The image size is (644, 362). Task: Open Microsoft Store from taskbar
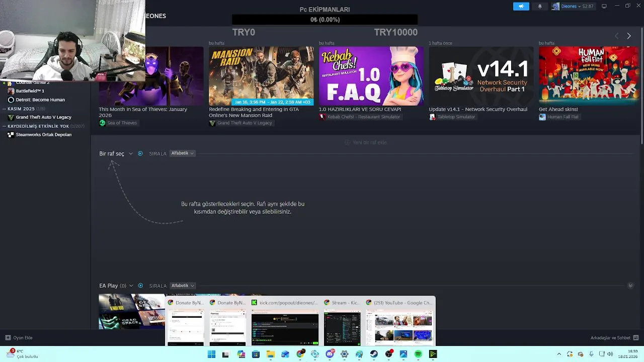[256, 354]
